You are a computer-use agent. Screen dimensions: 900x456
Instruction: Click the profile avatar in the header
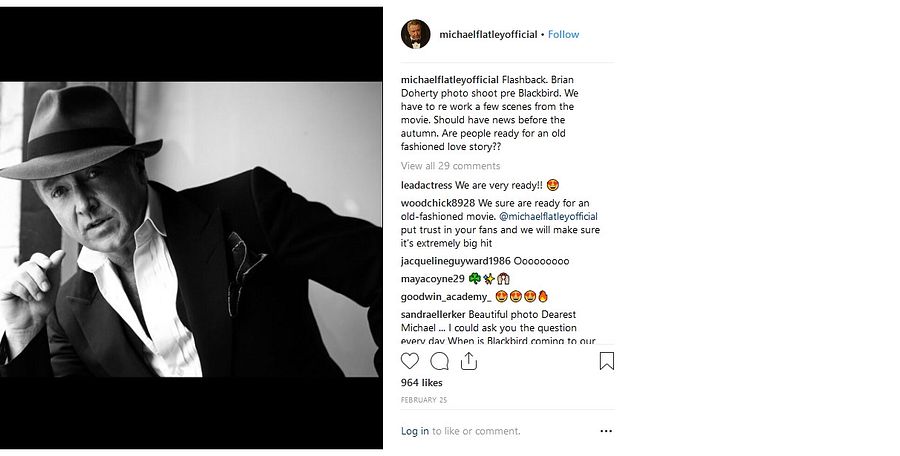click(416, 34)
